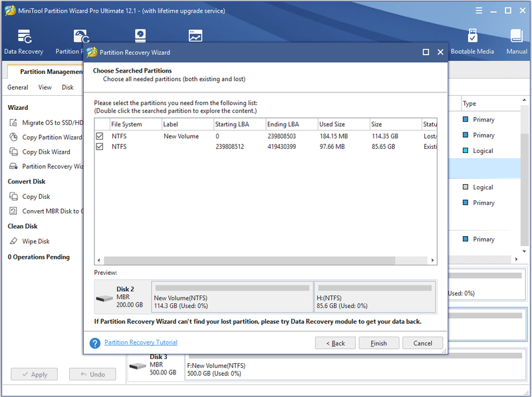Click the Back button in the wizard

click(335, 343)
